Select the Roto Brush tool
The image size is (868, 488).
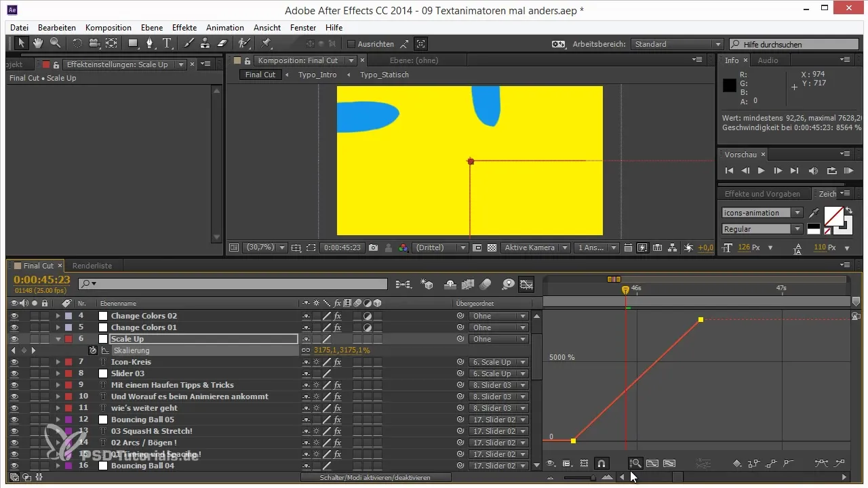click(244, 43)
